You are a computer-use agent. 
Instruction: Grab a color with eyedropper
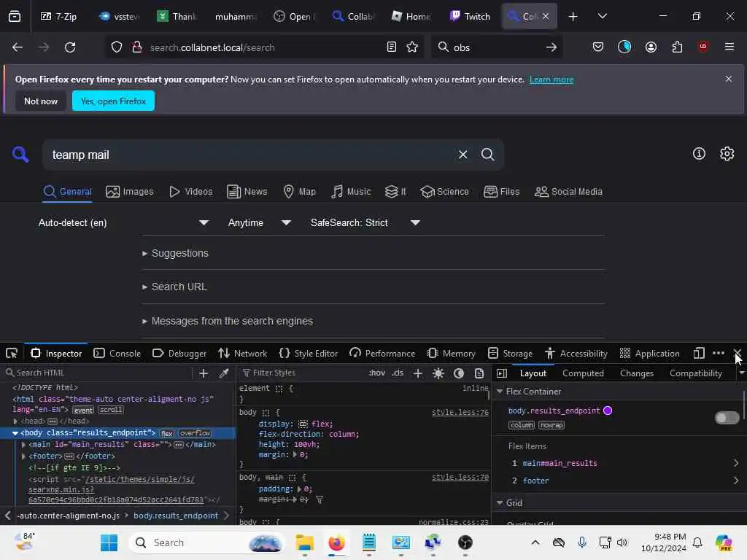224,373
